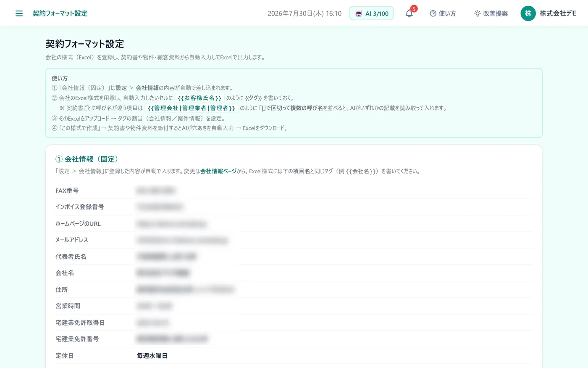
Task: Select the ホームページのURL row label
Action: pyautogui.click(x=78, y=223)
